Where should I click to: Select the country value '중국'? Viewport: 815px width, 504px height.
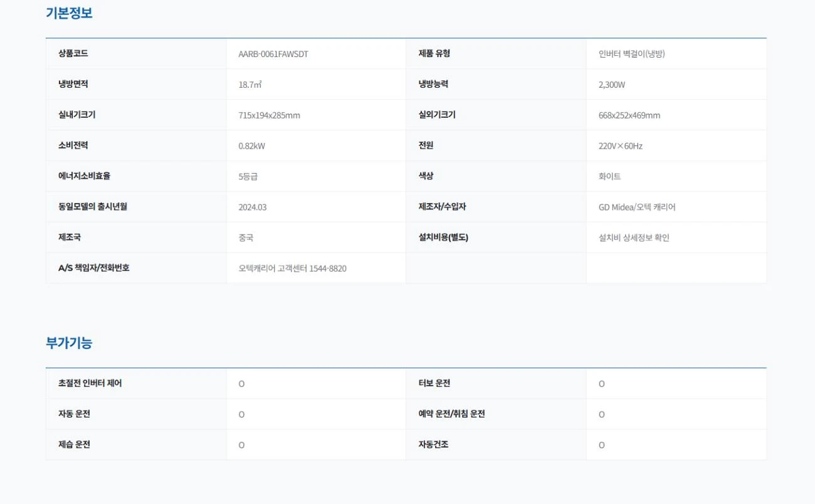point(246,238)
